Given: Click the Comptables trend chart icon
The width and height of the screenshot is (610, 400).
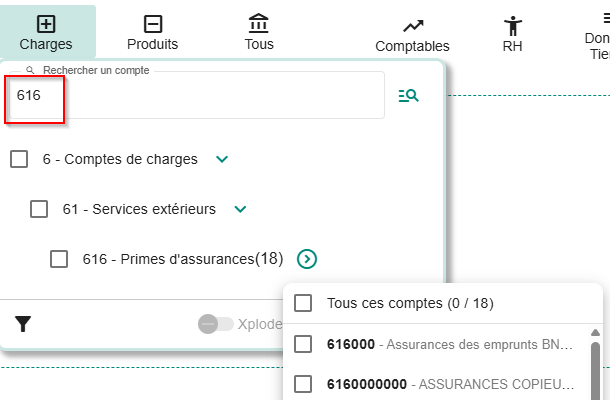Looking at the screenshot, I should [x=413, y=26].
